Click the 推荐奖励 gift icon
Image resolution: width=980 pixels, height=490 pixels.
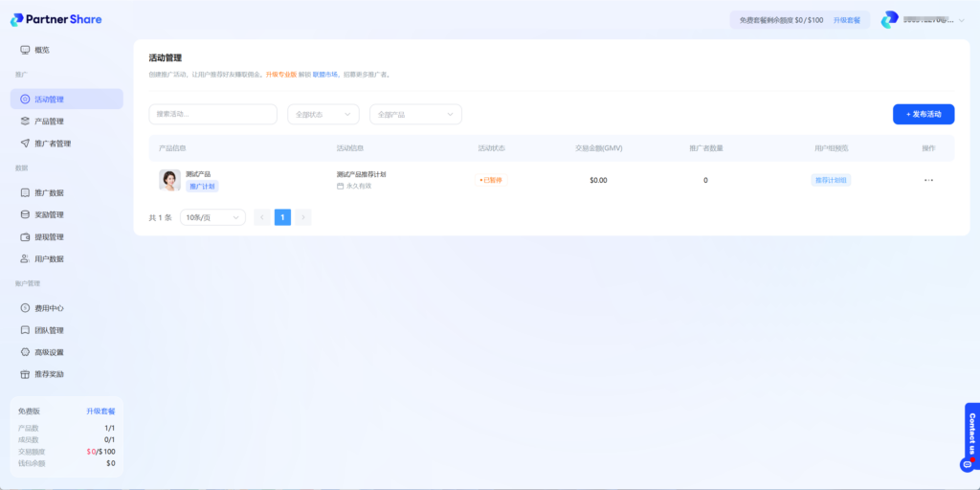[25, 374]
